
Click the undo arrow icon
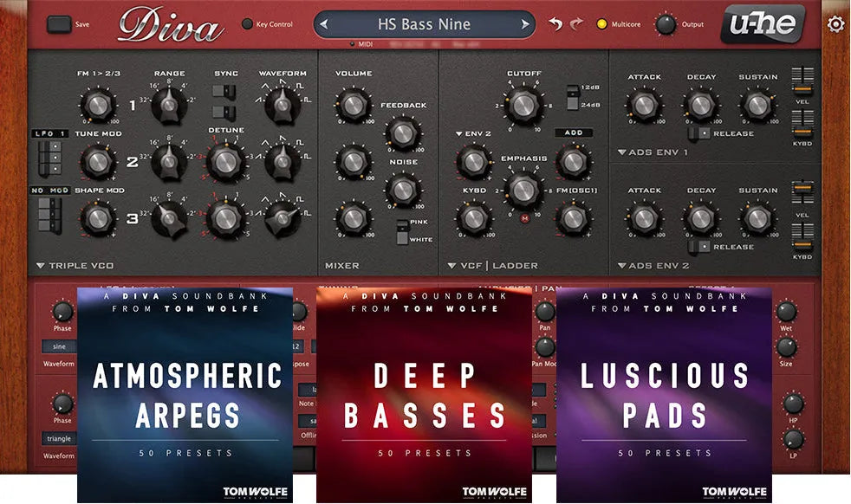555,24
